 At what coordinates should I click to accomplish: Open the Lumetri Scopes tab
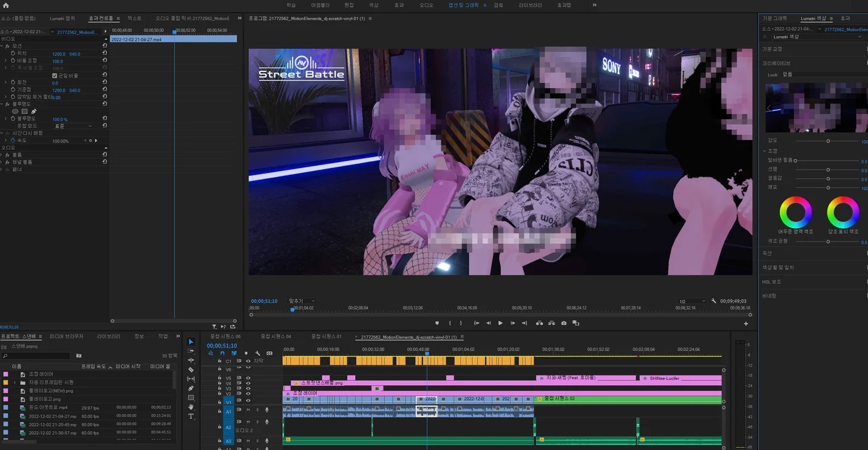point(63,18)
